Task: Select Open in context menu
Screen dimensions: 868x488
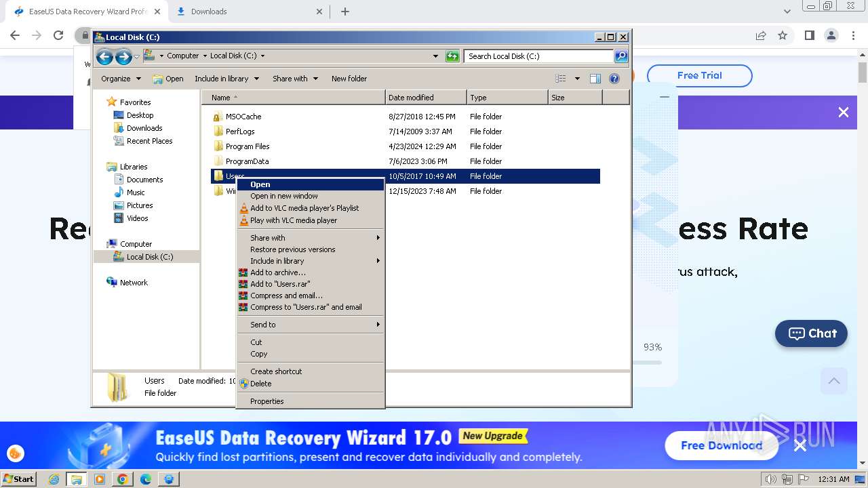Action: (310, 184)
